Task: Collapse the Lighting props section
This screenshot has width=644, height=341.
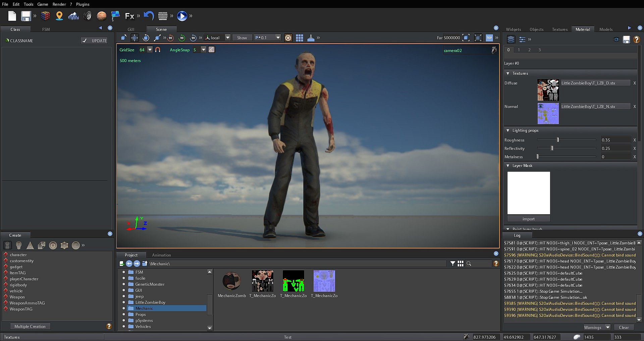Action: [508, 130]
